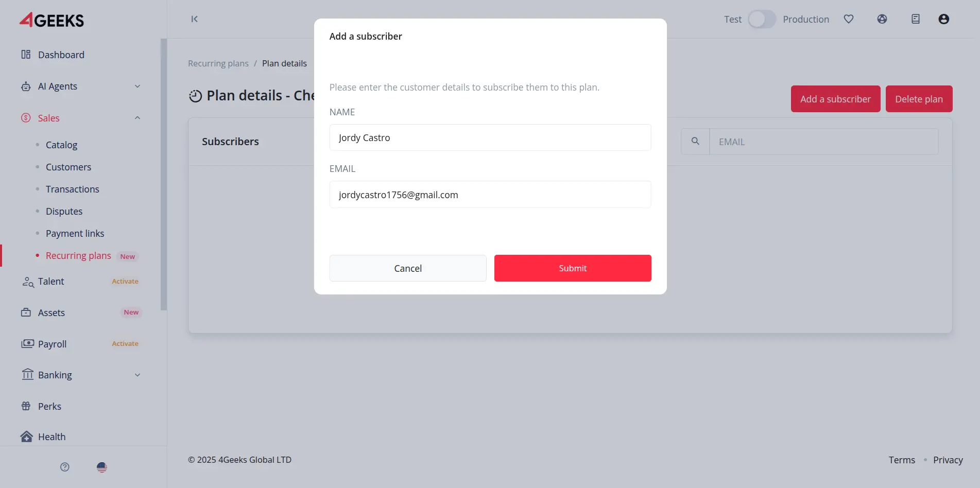Cancel the Add a subscriber dialog
The height and width of the screenshot is (488, 980).
(x=408, y=268)
